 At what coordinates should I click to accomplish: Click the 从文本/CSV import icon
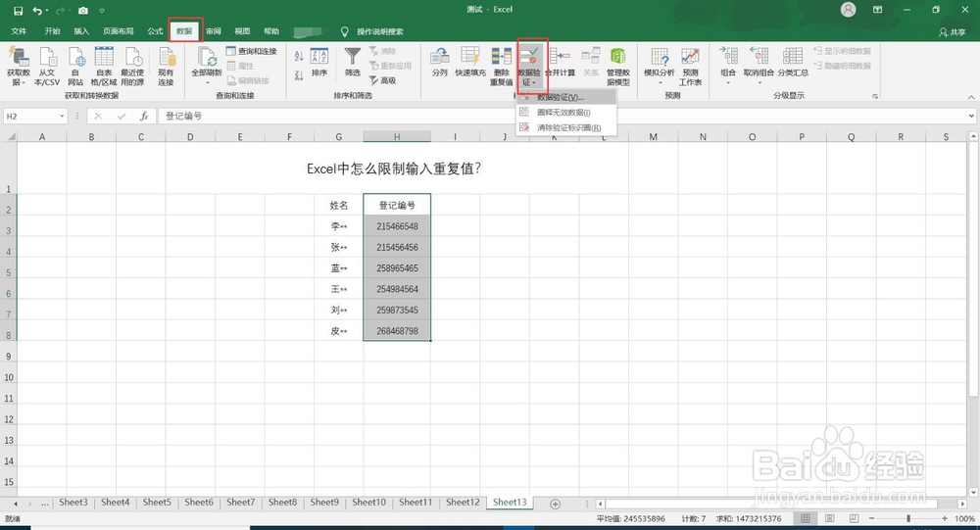coord(47,66)
